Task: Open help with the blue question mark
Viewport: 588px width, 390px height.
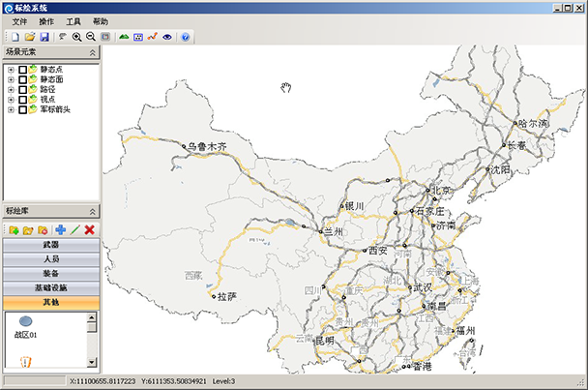Action: 186,37
